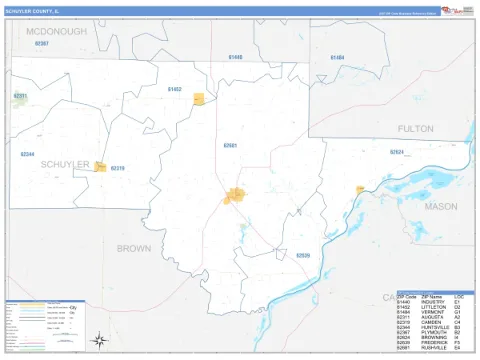
Task: Click PLYMOUTH row in ZIP index
Action: 429,333
